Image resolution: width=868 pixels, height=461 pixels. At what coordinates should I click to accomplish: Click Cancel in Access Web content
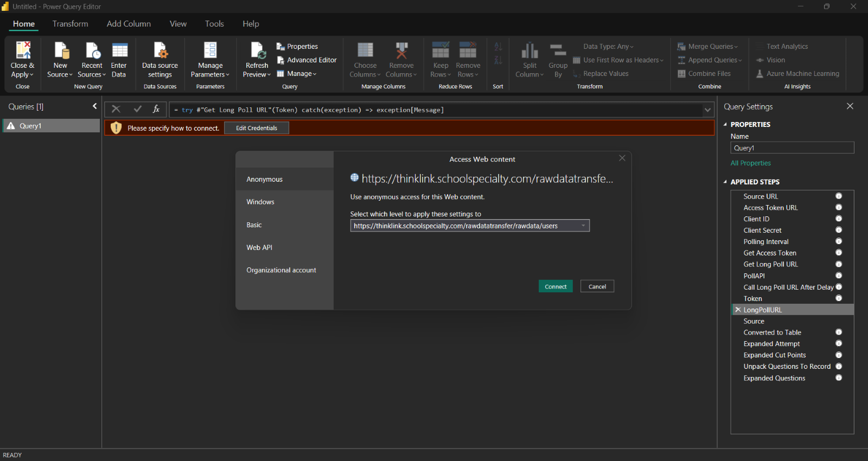coord(597,286)
